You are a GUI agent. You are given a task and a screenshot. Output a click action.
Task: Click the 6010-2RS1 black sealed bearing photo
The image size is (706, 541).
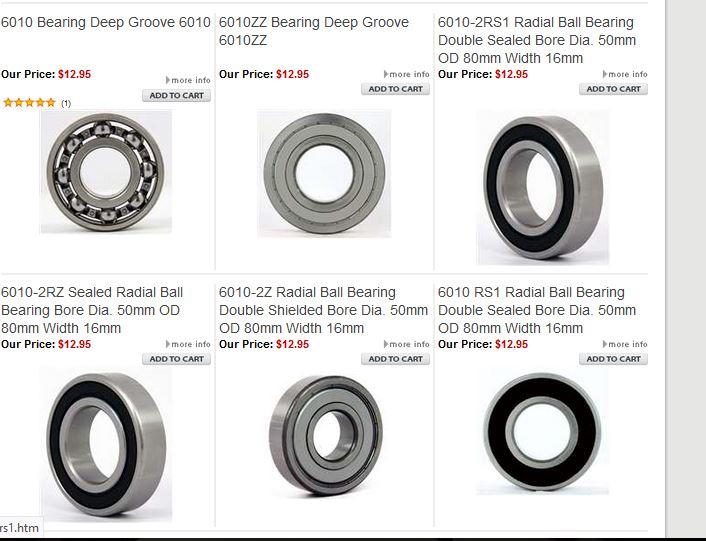(543, 187)
